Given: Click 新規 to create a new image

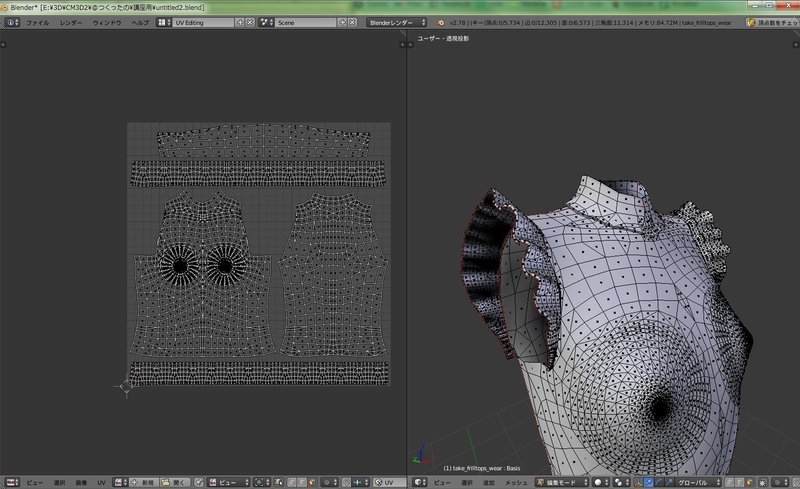Looking at the screenshot, I should [x=142, y=482].
